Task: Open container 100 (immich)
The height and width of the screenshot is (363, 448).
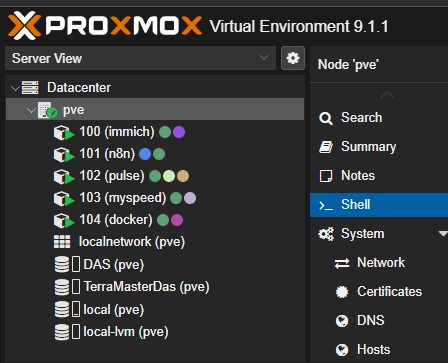Action: (117, 132)
